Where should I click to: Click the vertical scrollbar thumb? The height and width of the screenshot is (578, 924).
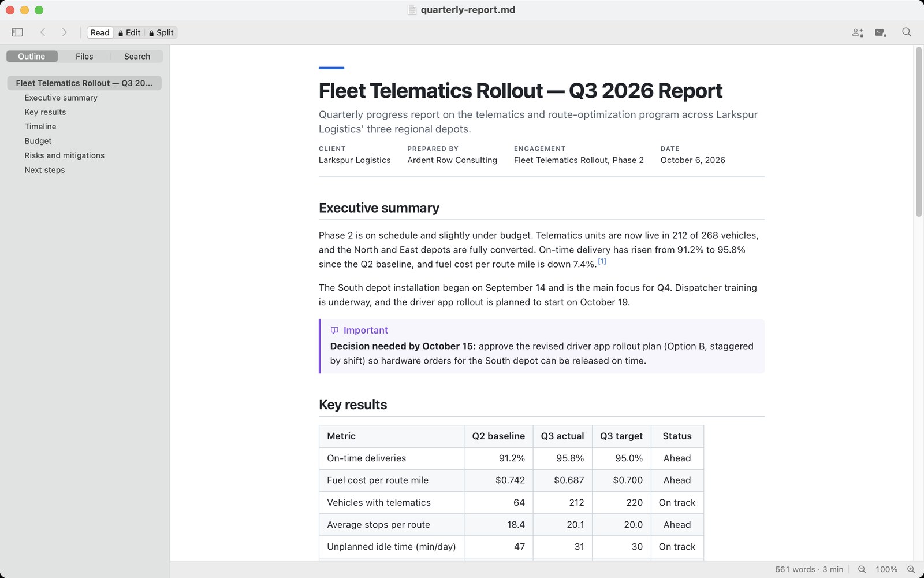(919, 132)
